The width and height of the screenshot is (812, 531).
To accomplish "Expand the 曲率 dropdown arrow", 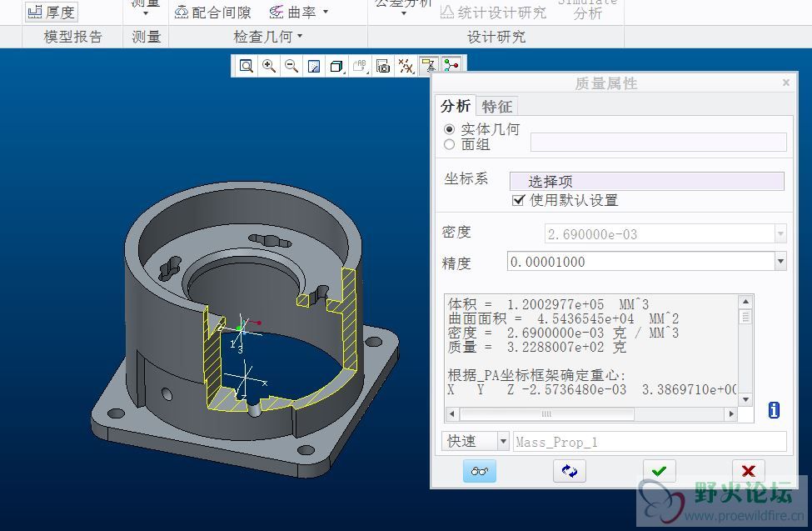I will [325, 12].
